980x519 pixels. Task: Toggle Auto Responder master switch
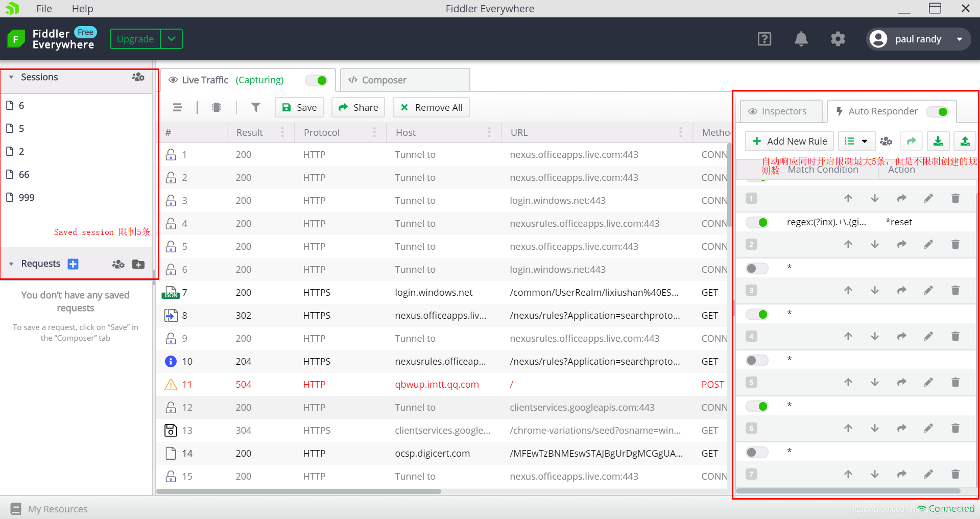point(938,111)
